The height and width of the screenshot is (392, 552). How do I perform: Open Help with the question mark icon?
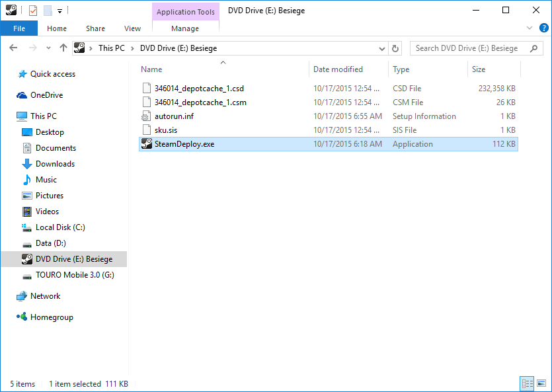[x=544, y=28]
